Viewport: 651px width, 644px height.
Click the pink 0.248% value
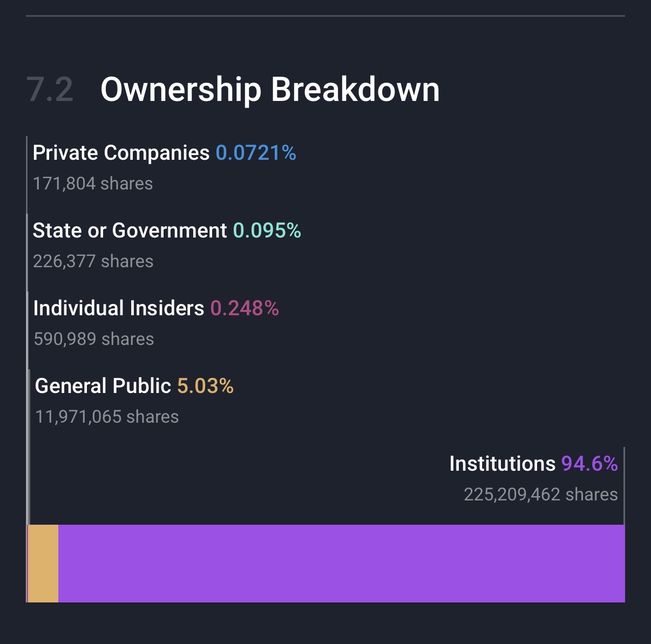[x=245, y=308]
